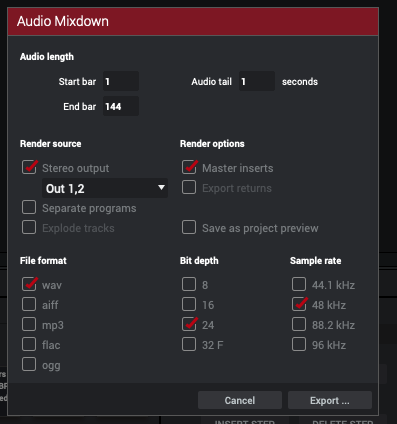Uncheck the Stereo output checkbox
The width and height of the screenshot is (397, 424).
click(29, 167)
